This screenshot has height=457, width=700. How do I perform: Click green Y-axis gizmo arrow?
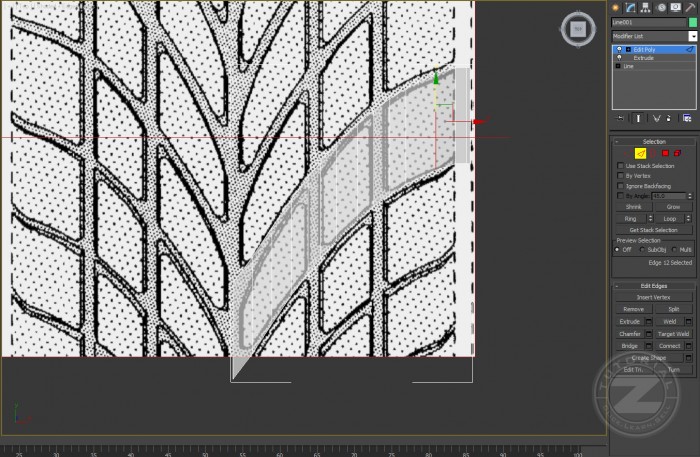point(436,77)
